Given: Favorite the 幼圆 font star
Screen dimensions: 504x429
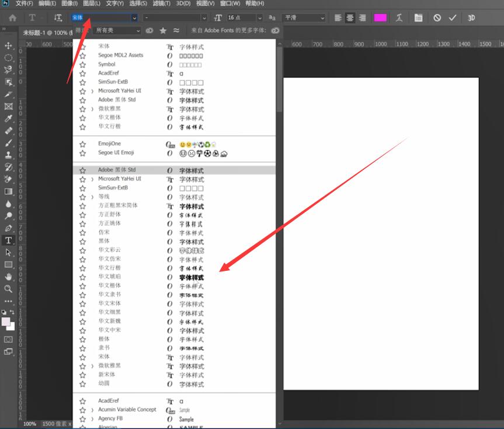Looking at the screenshot, I should [82, 384].
